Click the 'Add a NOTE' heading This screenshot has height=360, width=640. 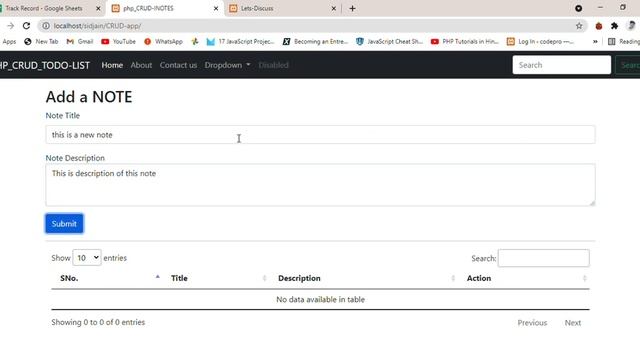[x=89, y=97]
